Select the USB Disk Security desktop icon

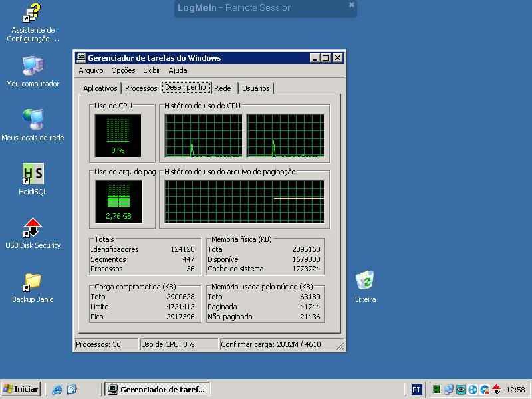32,228
